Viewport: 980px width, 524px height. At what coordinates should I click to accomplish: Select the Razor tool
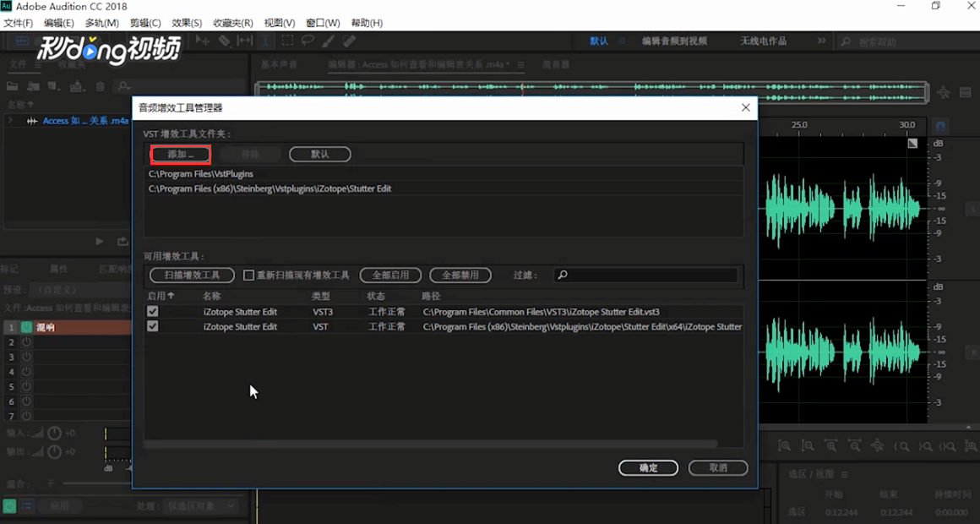coord(224,41)
